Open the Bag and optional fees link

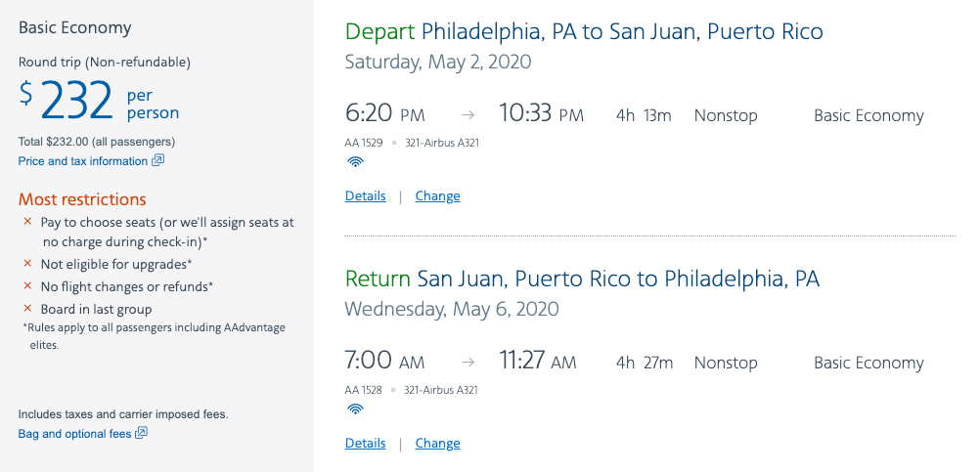pyautogui.click(x=74, y=434)
